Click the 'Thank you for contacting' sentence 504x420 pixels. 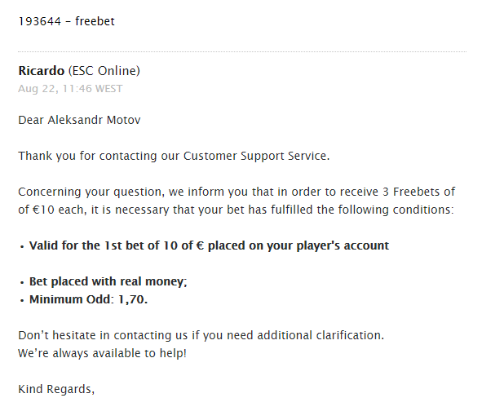tap(174, 156)
